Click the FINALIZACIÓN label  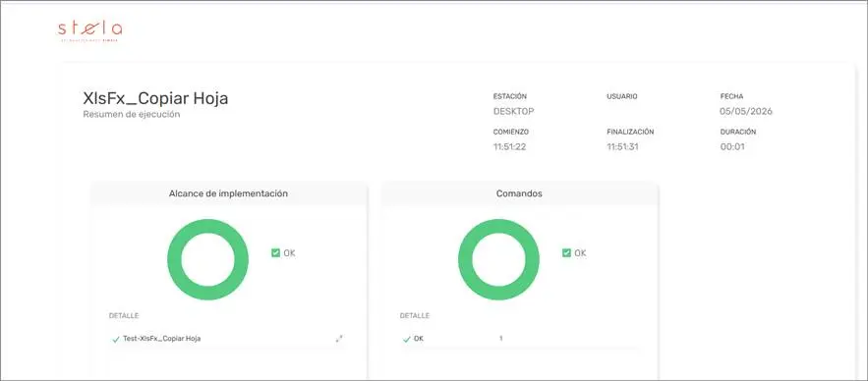(x=630, y=133)
